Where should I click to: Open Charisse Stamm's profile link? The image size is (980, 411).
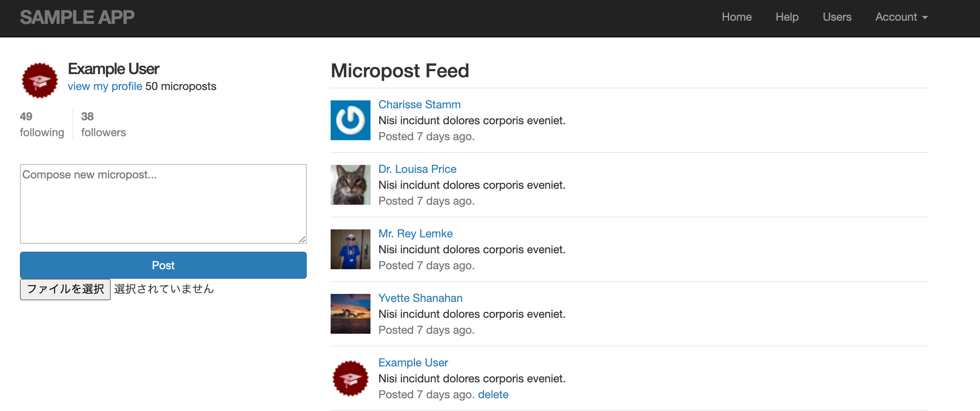[419, 105]
